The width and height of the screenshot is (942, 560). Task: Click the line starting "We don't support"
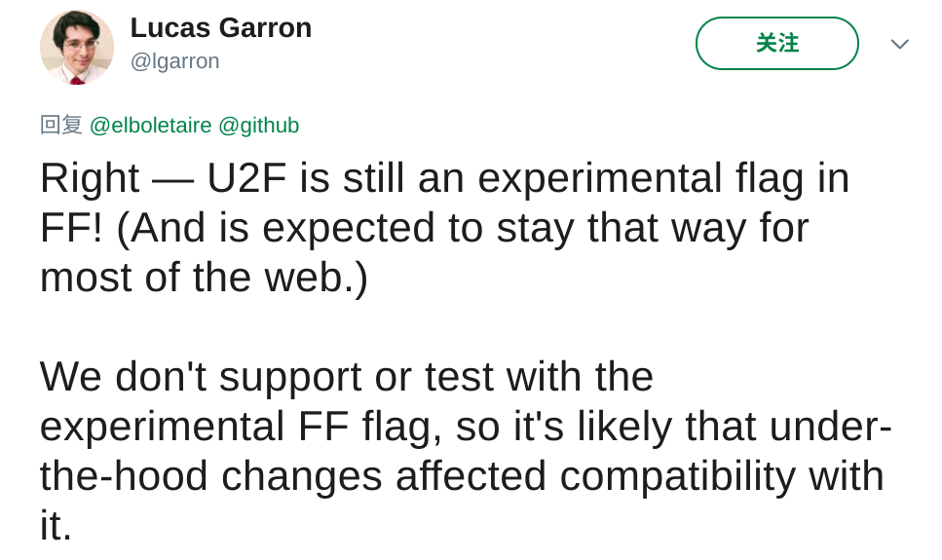tap(346, 377)
